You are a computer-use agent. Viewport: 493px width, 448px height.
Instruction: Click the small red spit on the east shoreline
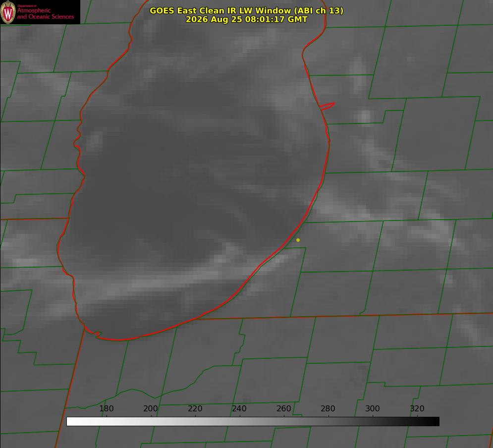[x=327, y=106]
